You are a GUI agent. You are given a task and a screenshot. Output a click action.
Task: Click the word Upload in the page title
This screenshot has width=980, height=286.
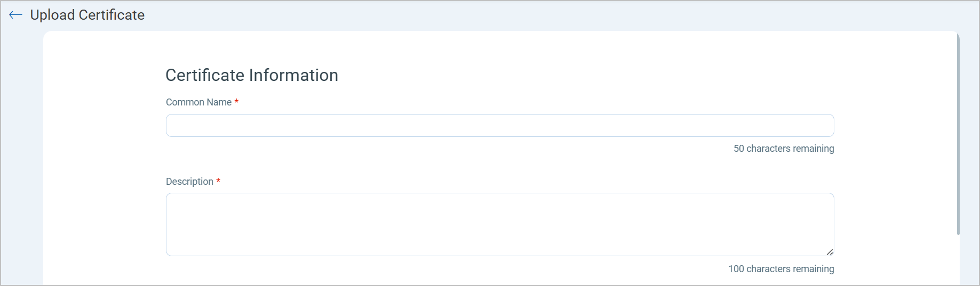pyautogui.click(x=52, y=15)
